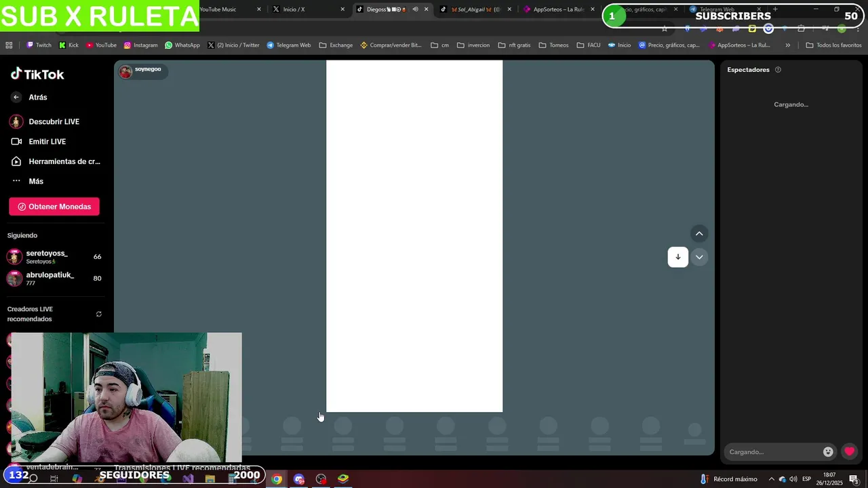Open the emoji picker in chat

tap(828, 452)
